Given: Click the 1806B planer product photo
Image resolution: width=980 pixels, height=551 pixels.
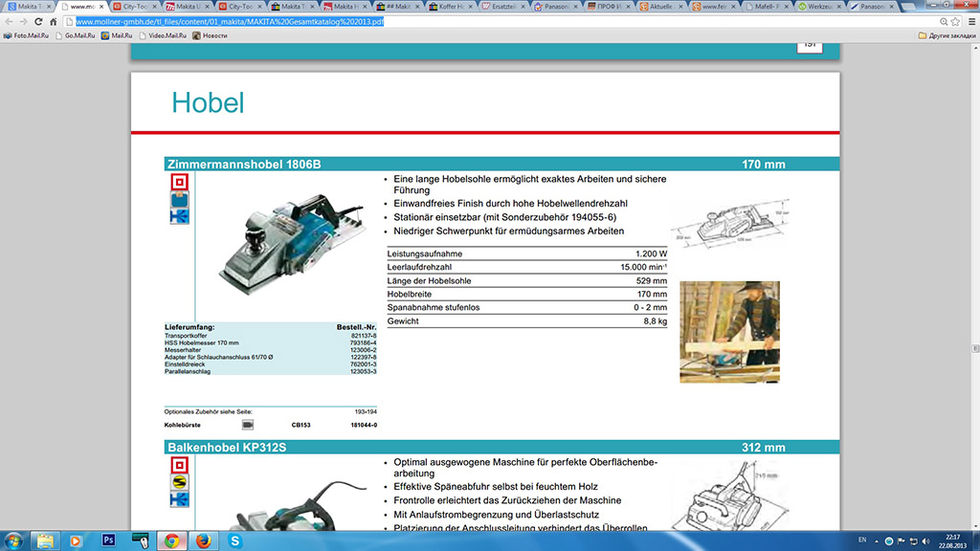Looking at the screenshot, I should [292, 244].
